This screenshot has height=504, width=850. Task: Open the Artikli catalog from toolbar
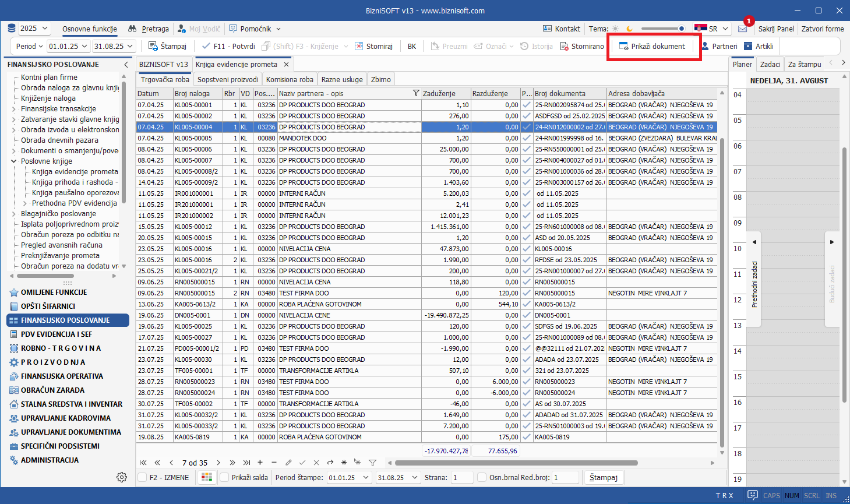coord(759,46)
